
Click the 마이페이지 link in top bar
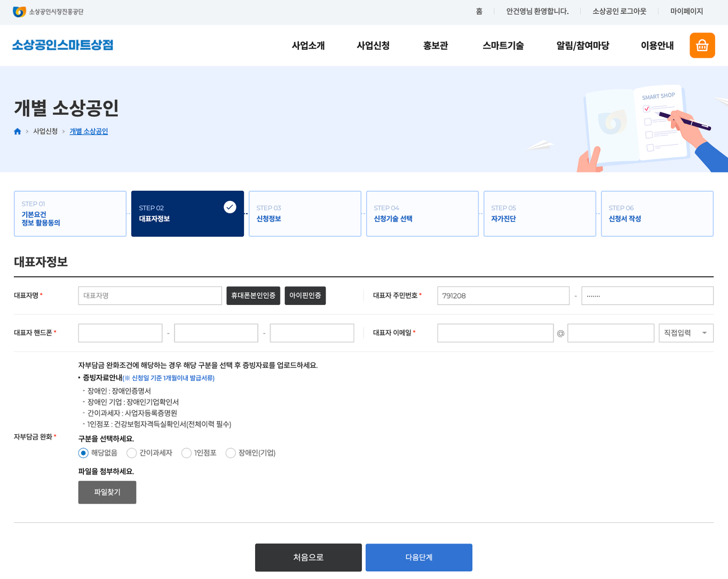coord(686,11)
